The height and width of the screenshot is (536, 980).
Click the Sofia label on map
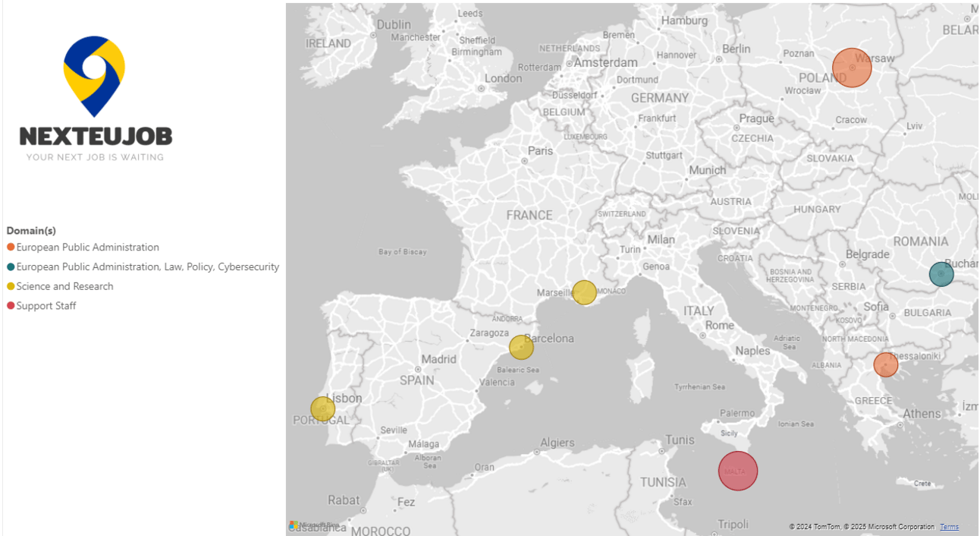pos(876,307)
